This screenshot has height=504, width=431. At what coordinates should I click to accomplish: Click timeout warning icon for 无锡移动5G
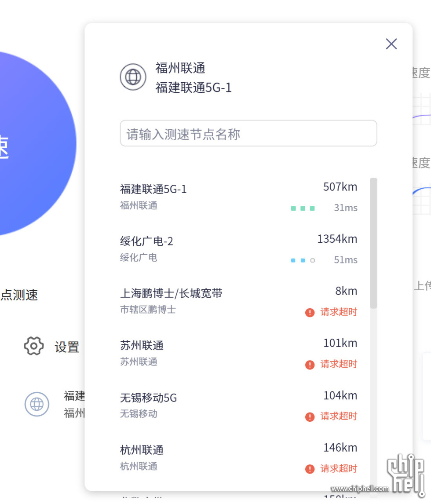[x=310, y=417]
